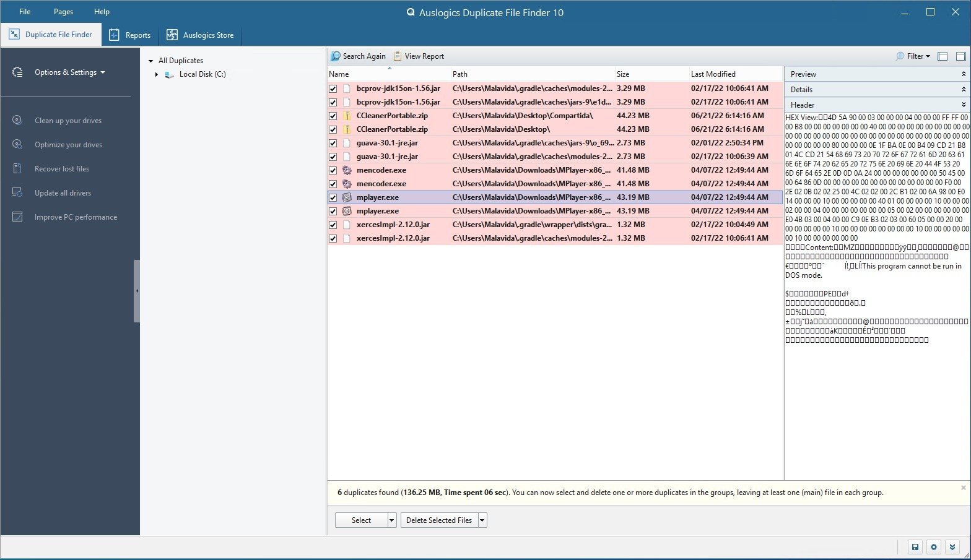Click the save icon in status bar

pyautogui.click(x=915, y=547)
